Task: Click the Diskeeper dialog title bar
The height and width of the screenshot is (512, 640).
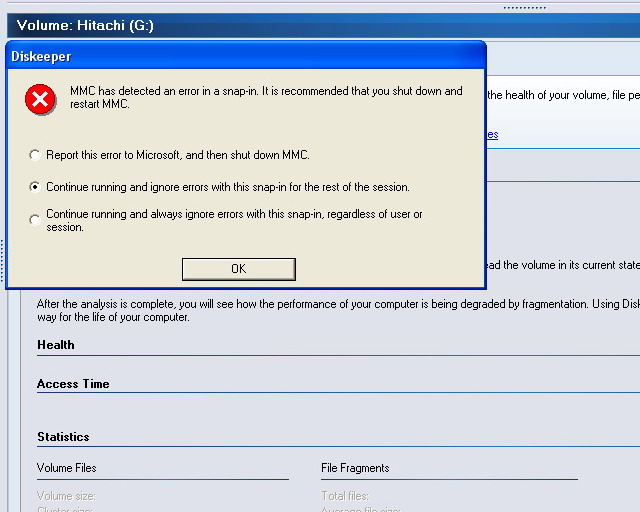Action: 246,56
